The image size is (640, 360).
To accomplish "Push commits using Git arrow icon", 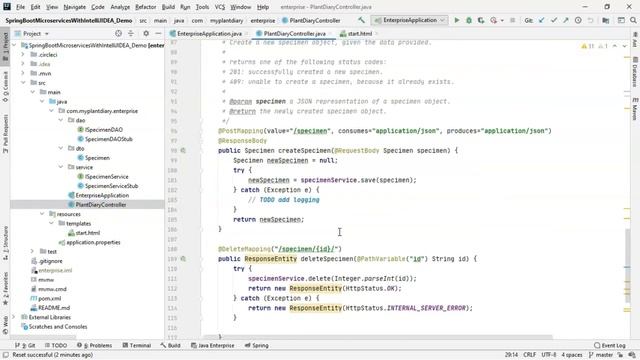I will pyautogui.click(x=566, y=20).
